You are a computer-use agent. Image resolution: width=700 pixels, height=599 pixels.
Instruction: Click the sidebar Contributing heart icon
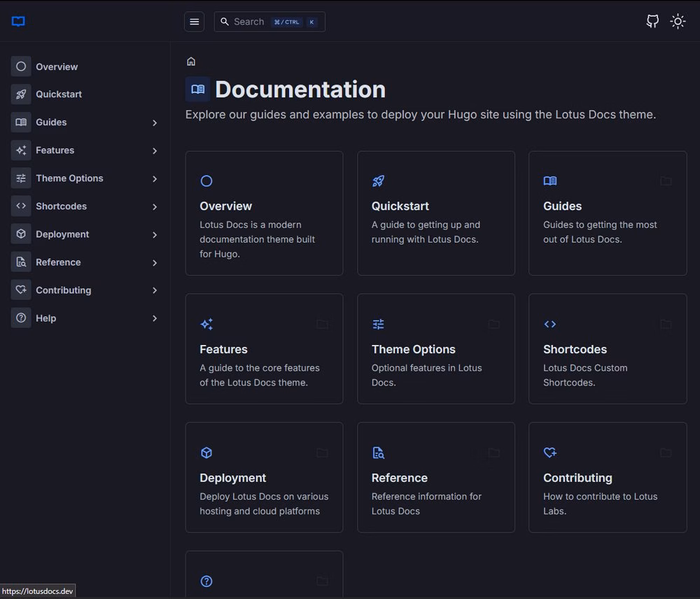21,290
